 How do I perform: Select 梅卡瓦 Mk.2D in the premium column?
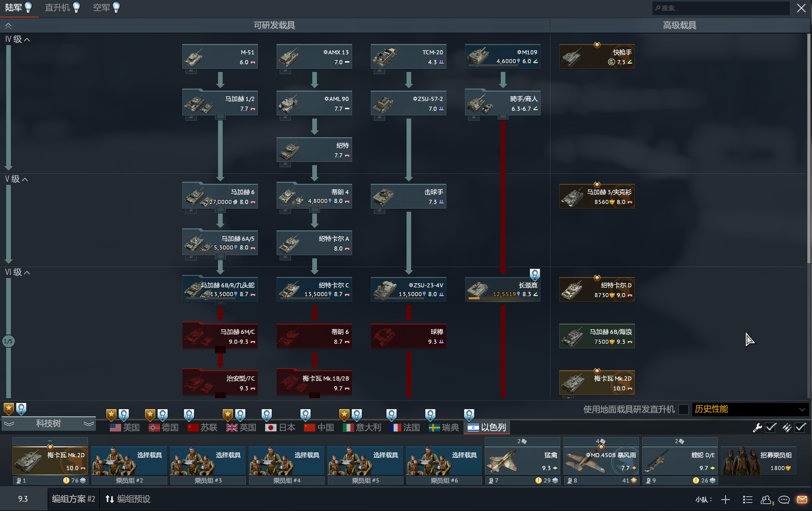[597, 383]
